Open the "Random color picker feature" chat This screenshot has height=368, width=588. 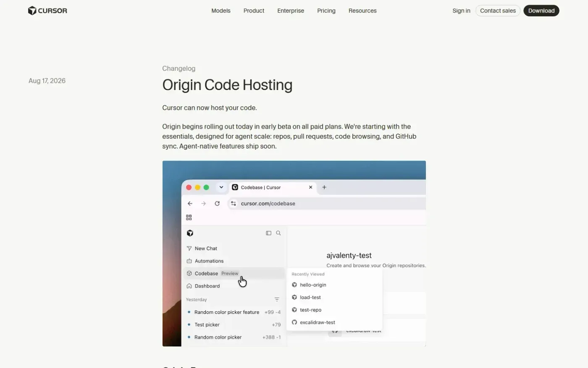234,312
